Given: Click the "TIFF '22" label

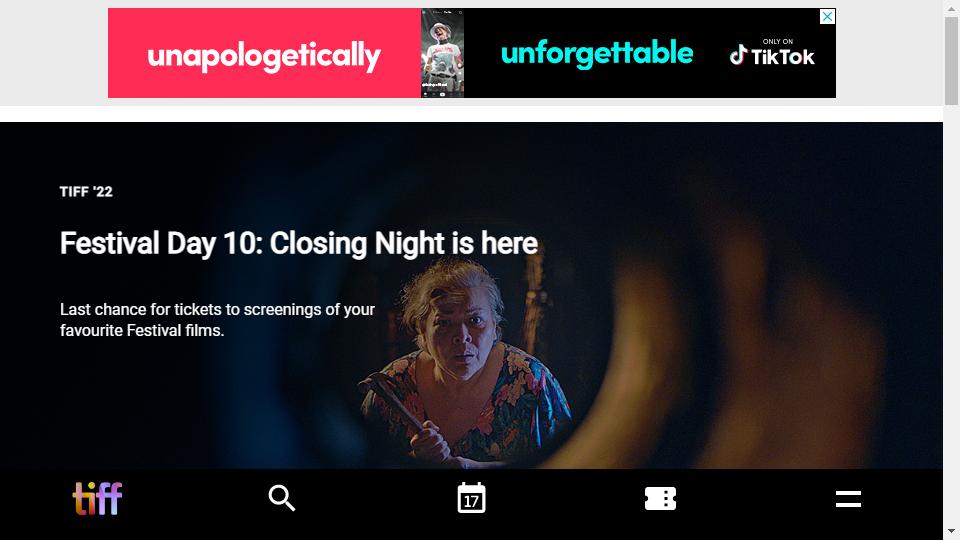Looking at the screenshot, I should pyautogui.click(x=86, y=192).
